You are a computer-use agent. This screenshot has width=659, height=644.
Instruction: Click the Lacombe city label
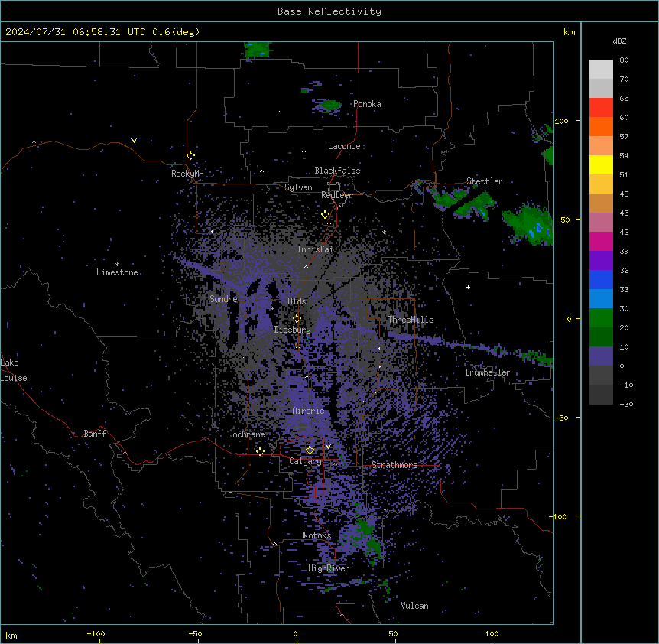(344, 146)
